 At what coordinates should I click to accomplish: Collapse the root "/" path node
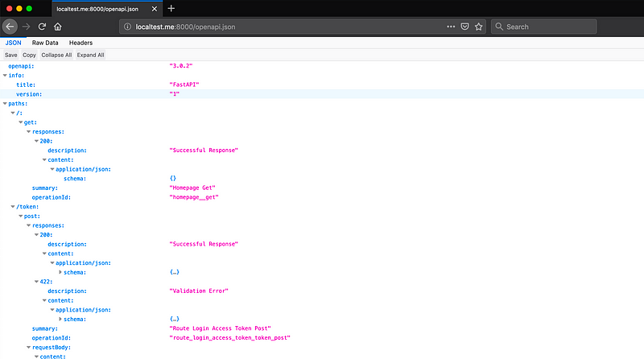(13, 113)
